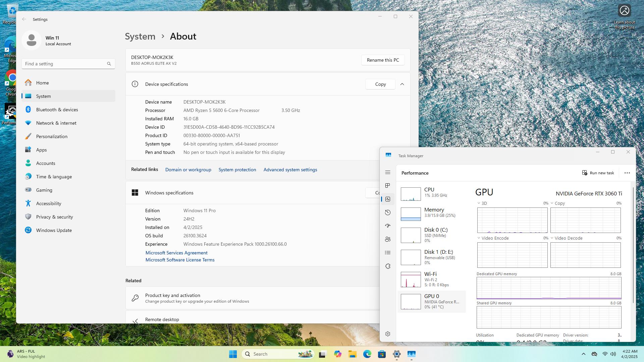Open Task View from the taskbar
The height and width of the screenshot is (362, 644).
[x=322, y=354]
